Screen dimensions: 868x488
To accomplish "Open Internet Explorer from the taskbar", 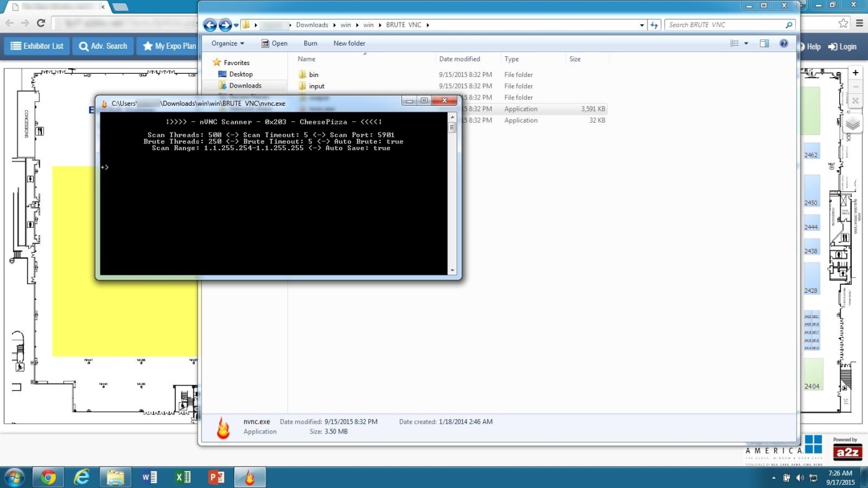I will pyautogui.click(x=82, y=478).
